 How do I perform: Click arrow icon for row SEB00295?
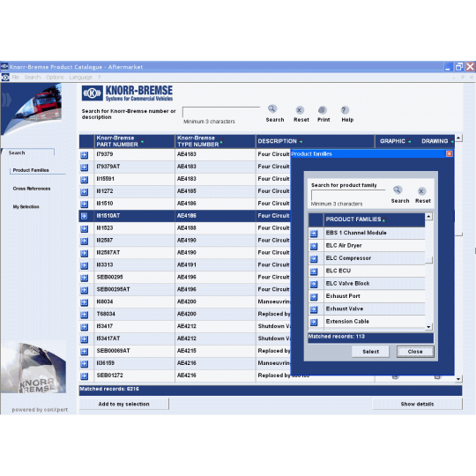point(85,278)
